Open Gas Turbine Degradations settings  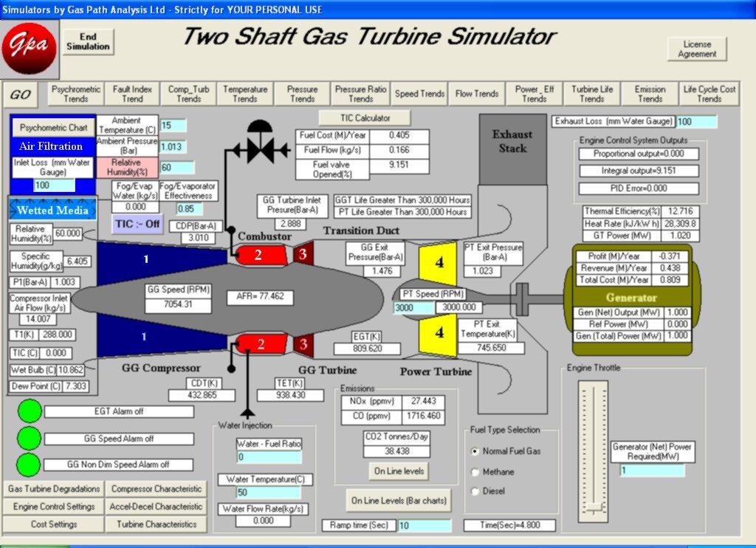pos(54,489)
